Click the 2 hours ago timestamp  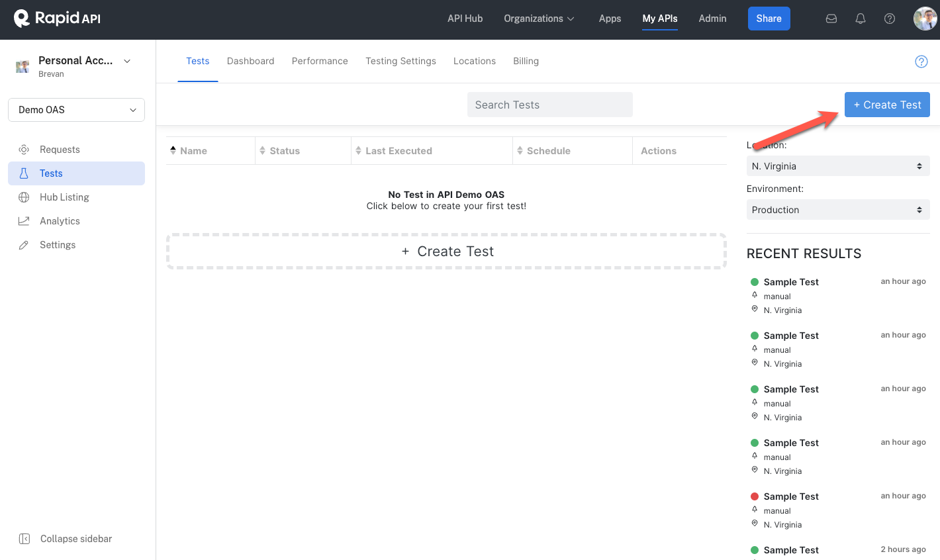(903, 549)
